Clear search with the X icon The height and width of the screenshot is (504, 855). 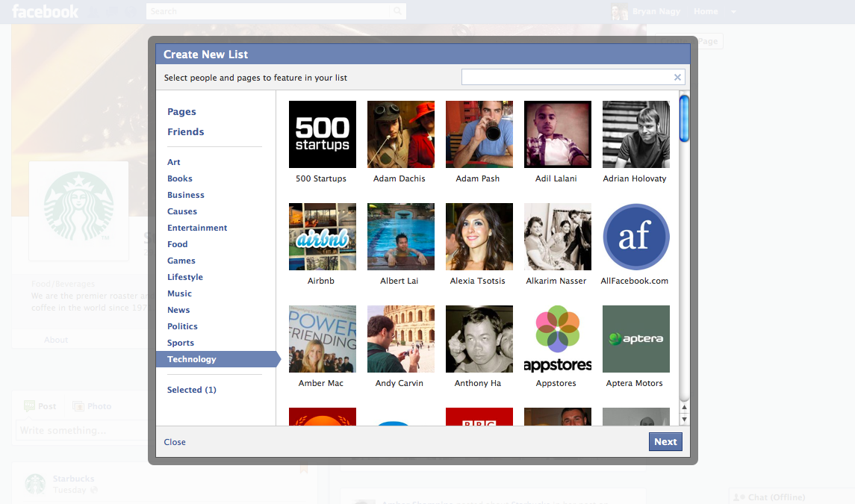(x=677, y=78)
